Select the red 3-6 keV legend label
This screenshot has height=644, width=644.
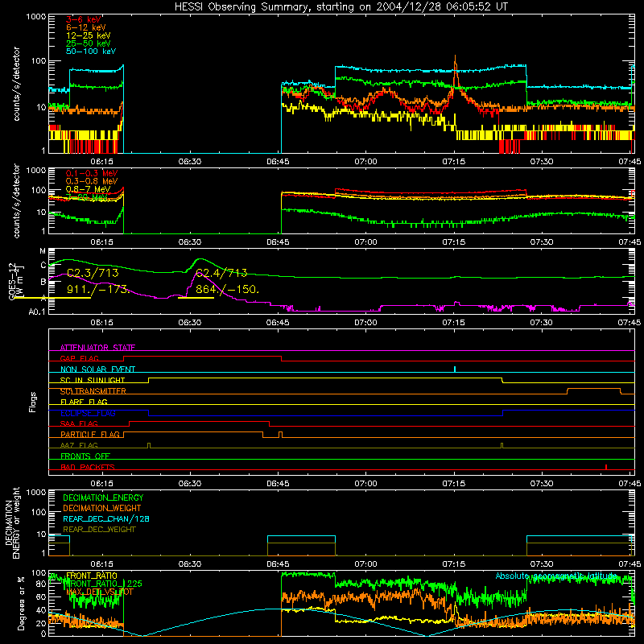(84, 19)
